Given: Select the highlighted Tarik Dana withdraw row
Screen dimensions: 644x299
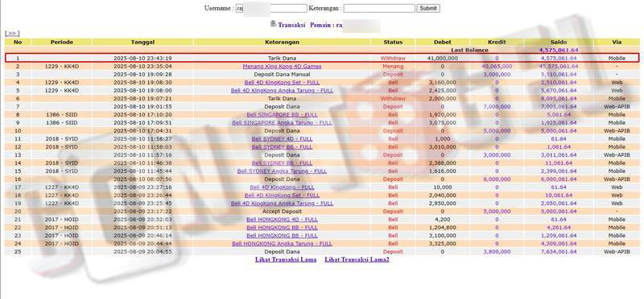Looking at the screenshot, I should coord(322,58).
